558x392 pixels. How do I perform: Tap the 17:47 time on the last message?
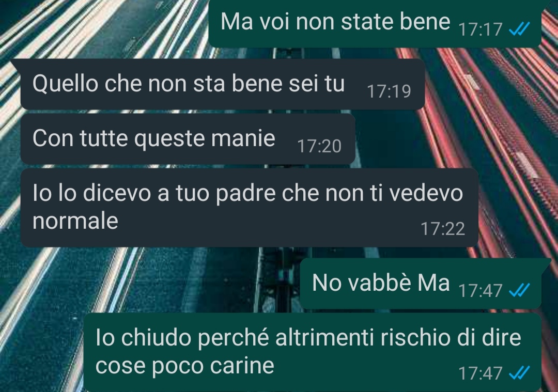pyautogui.click(x=481, y=373)
